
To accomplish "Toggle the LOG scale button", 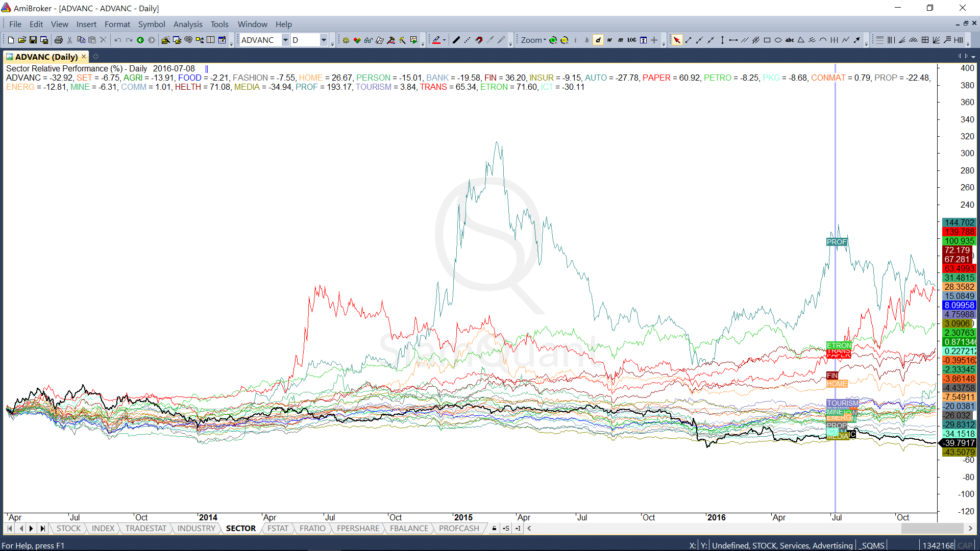I will pyautogui.click(x=631, y=40).
